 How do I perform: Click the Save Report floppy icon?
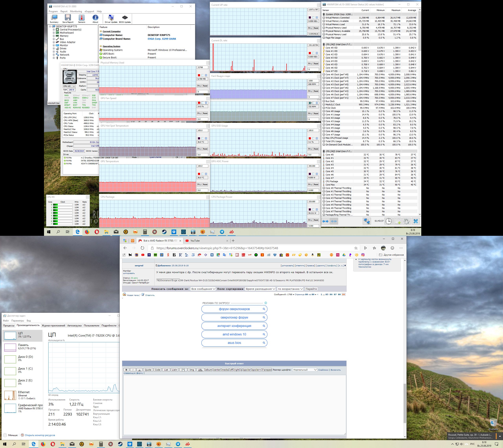tap(68, 18)
